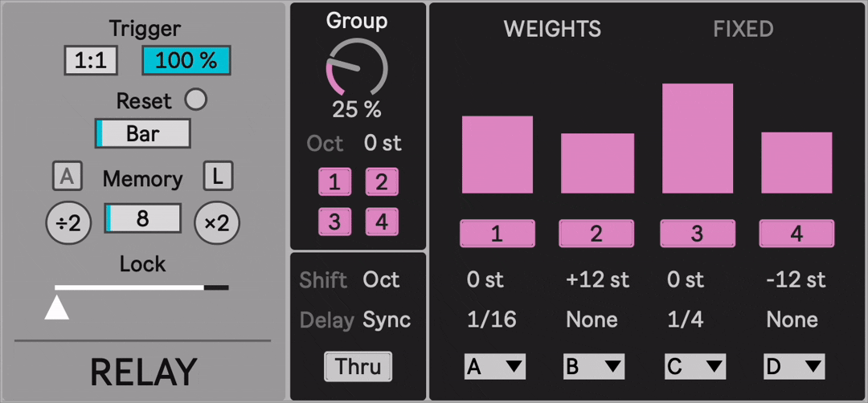Click the Trigger 100 % probability box

pos(186,61)
